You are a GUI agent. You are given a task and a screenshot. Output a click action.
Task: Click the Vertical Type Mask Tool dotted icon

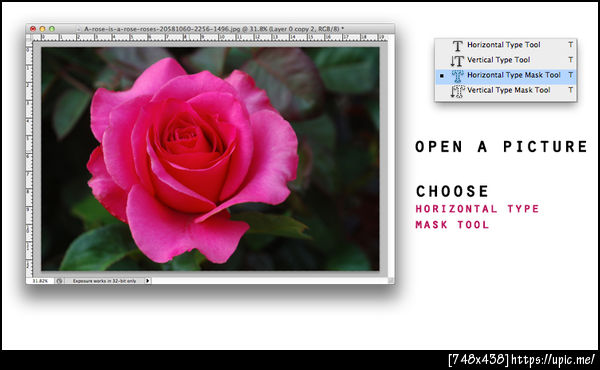click(457, 91)
